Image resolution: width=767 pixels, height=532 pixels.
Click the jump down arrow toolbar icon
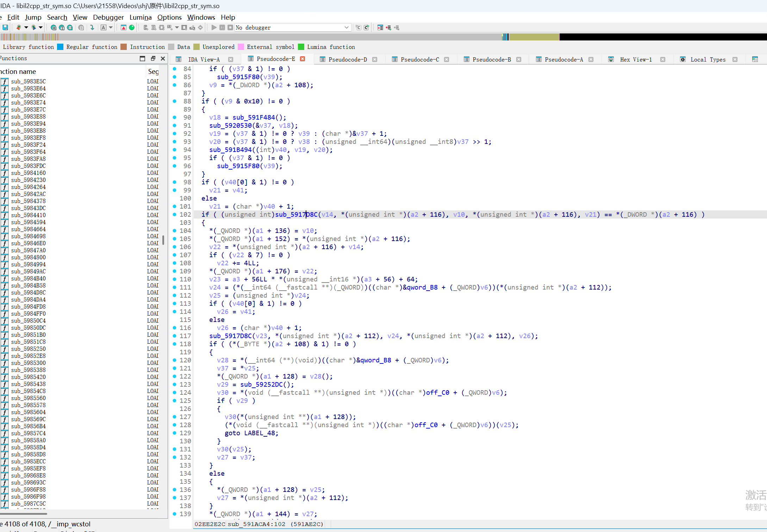coord(92,27)
